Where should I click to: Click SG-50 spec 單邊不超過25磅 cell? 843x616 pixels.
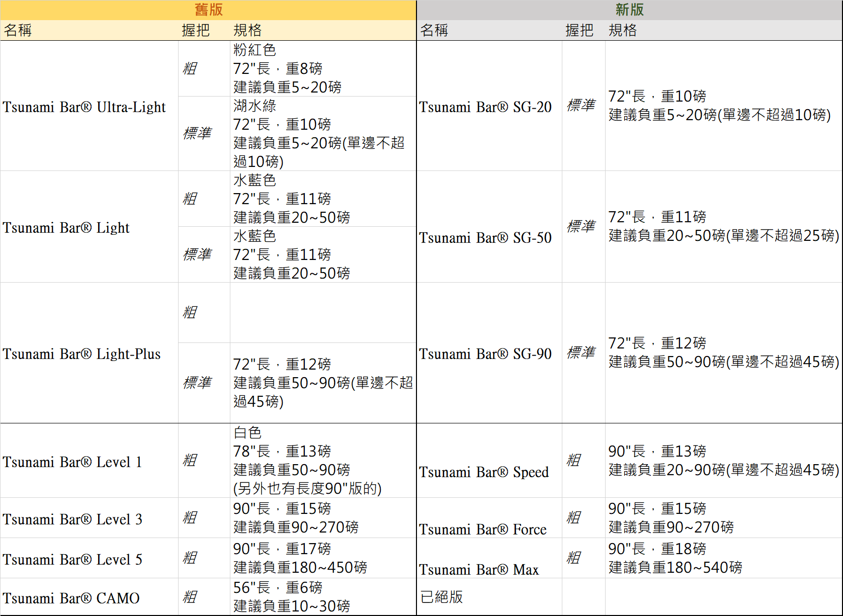pyautogui.click(x=724, y=227)
